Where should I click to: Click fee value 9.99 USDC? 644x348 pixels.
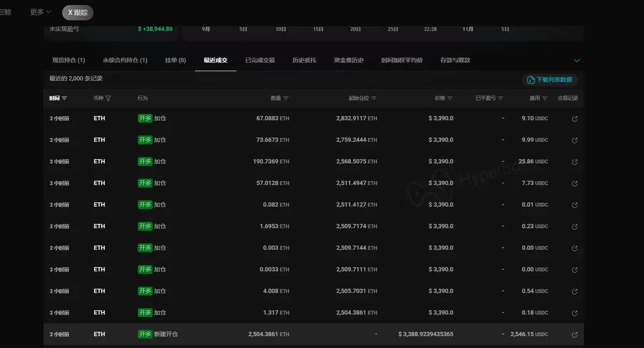(x=536, y=140)
